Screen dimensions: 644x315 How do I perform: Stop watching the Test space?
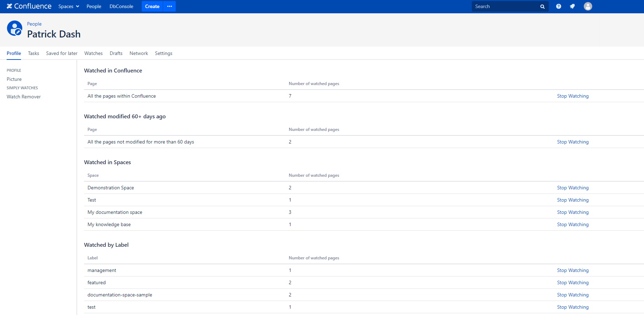[x=573, y=200]
